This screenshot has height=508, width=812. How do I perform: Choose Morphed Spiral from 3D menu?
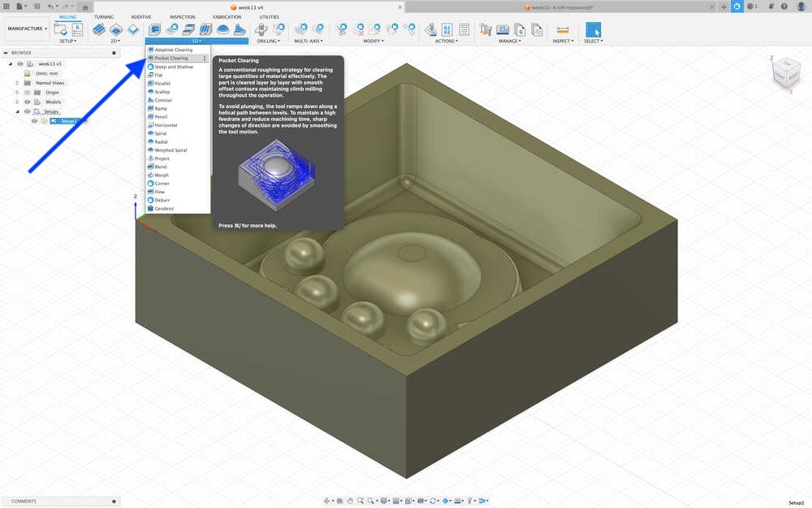178,150
